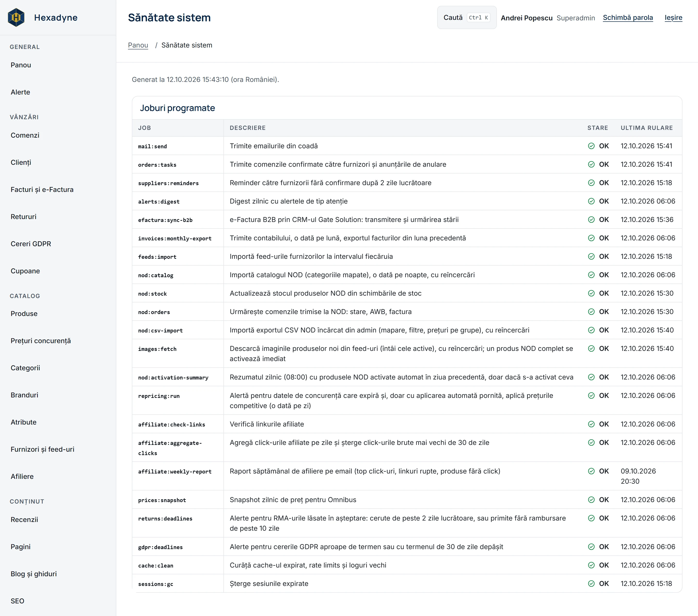Click the OK check icon for efactura:sync-b2b
698x616 pixels.
591,220
